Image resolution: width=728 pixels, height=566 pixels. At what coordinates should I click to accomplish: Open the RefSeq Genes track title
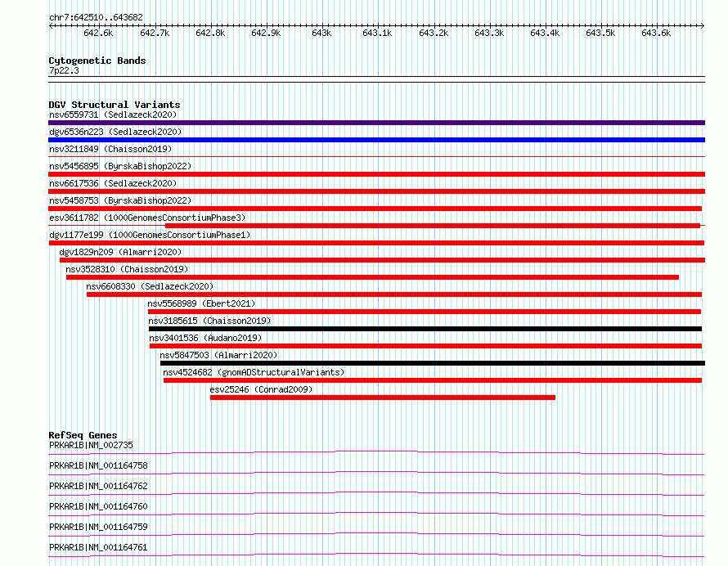(x=83, y=435)
